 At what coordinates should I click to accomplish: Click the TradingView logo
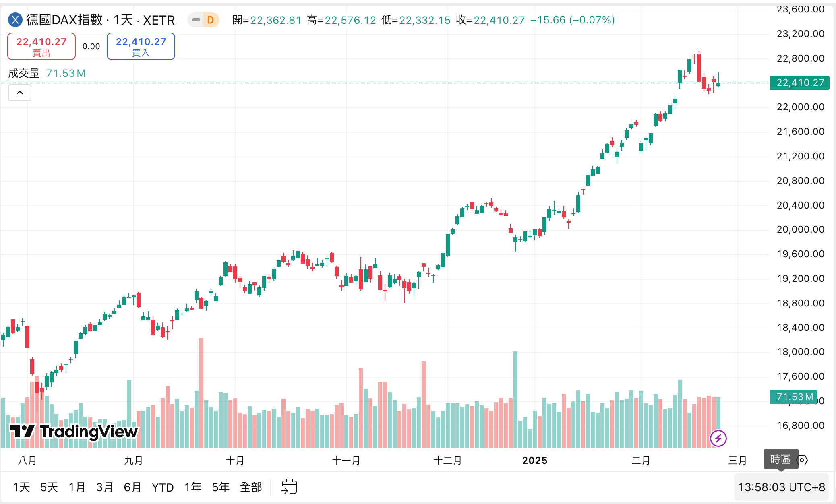74,432
